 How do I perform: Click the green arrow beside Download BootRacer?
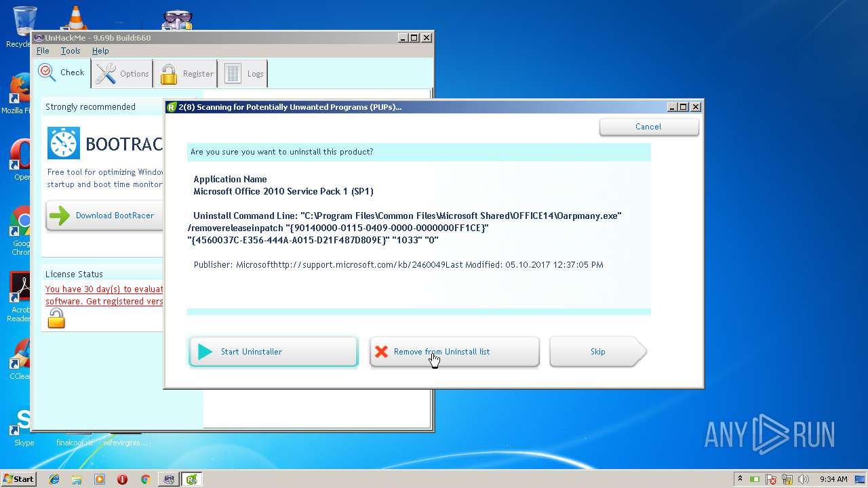[x=60, y=216]
